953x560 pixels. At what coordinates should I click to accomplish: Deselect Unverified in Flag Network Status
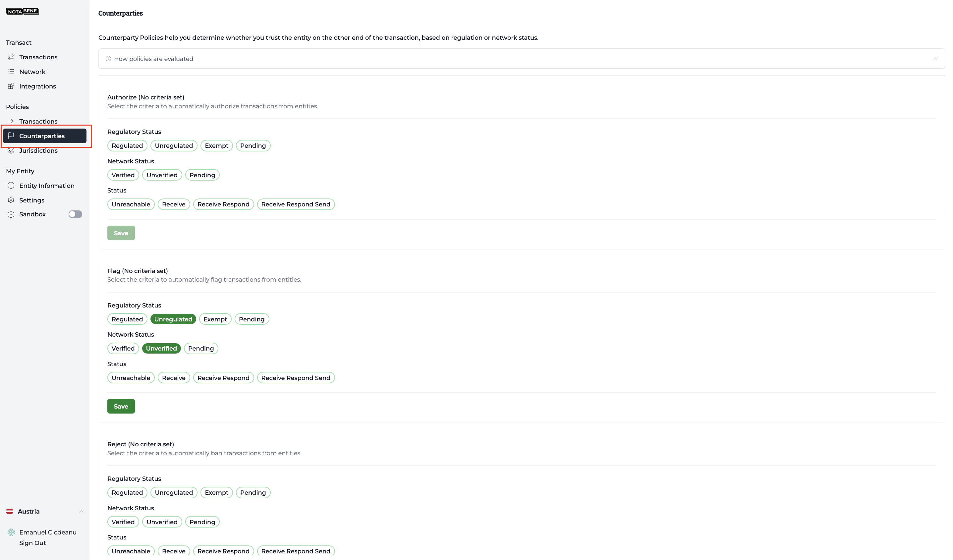tap(161, 348)
